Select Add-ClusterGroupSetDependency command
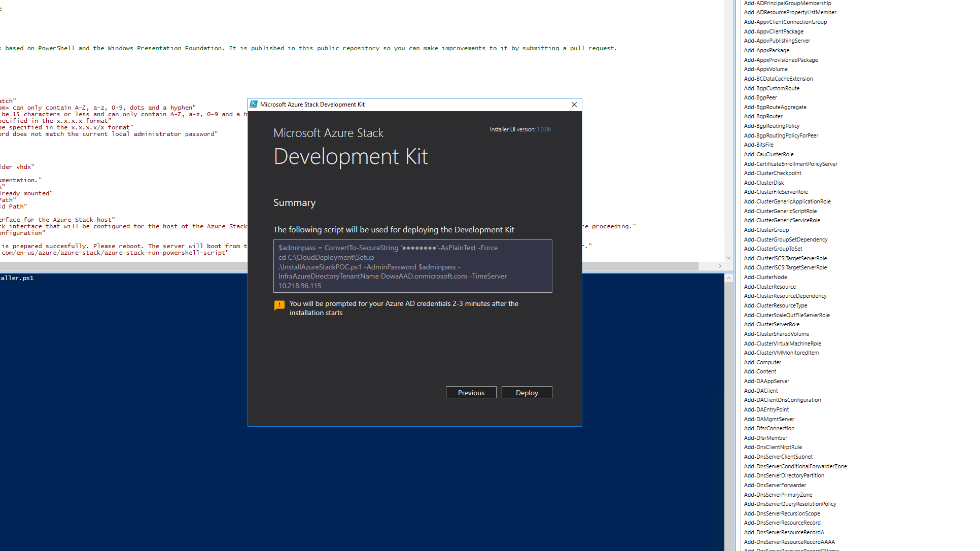 tap(785, 239)
